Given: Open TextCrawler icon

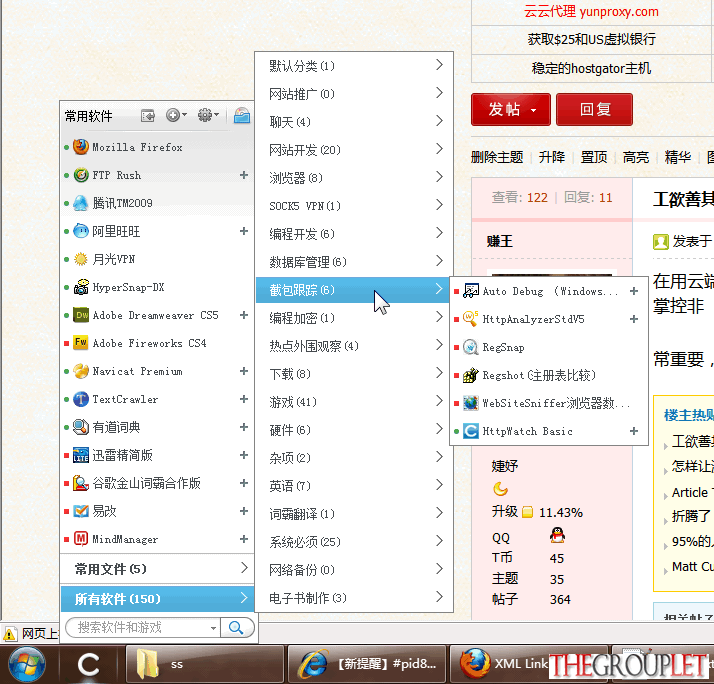Looking at the screenshot, I should tap(81, 399).
